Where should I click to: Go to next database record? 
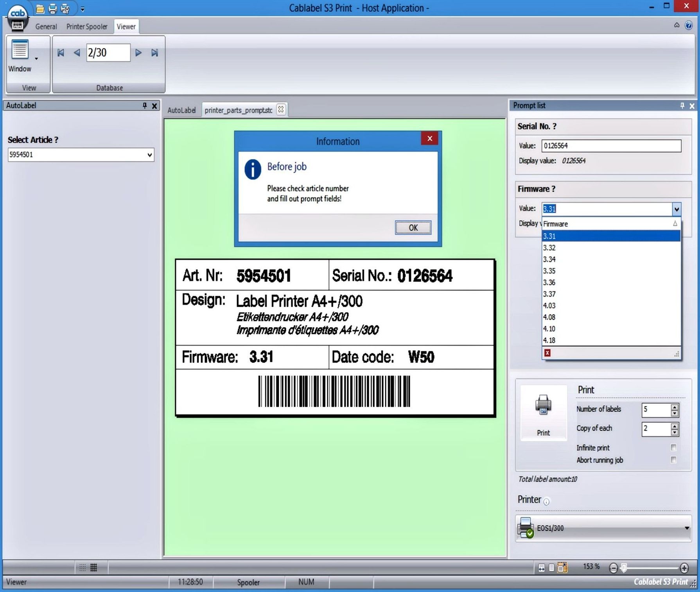tap(138, 53)
